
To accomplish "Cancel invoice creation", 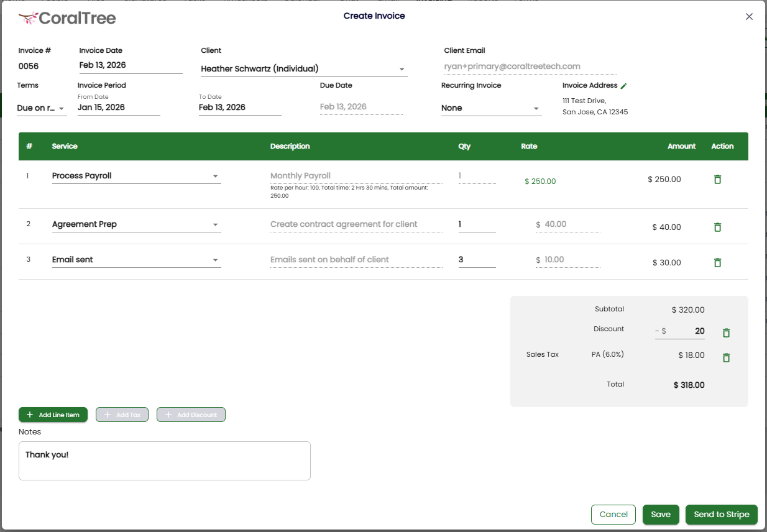I will [613, 515].
